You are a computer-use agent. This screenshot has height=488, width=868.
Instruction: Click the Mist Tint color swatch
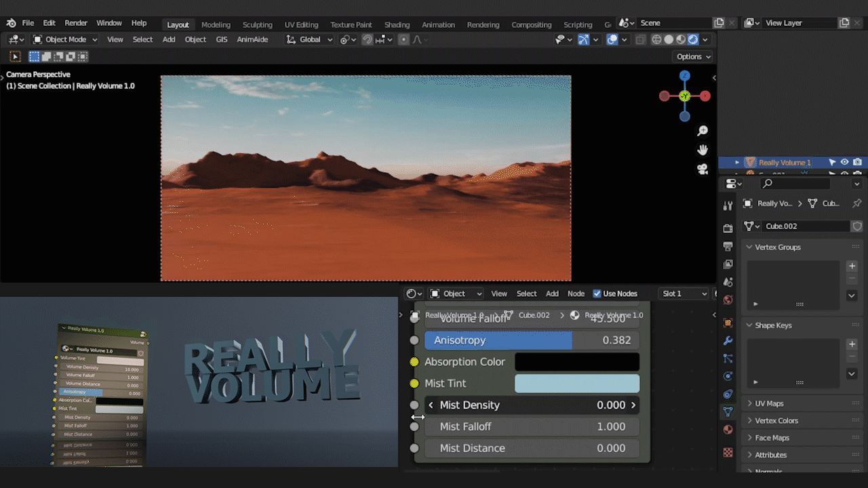(577, 384)
